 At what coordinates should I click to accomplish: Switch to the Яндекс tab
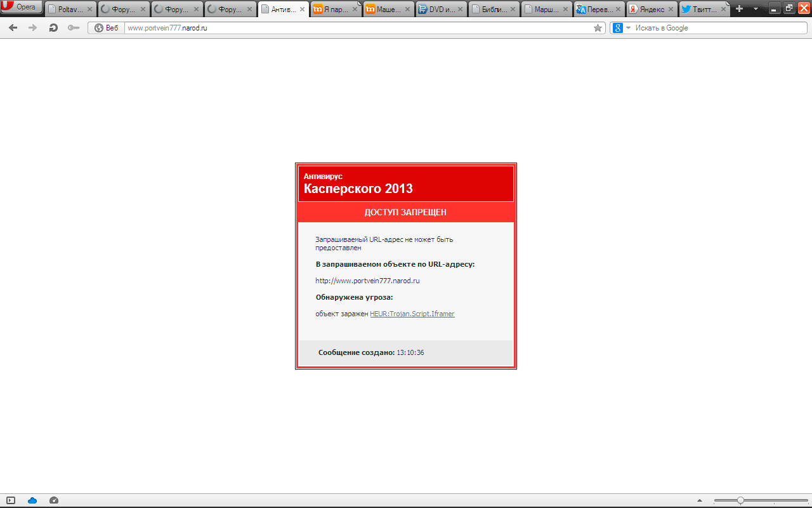click(653, 10)
